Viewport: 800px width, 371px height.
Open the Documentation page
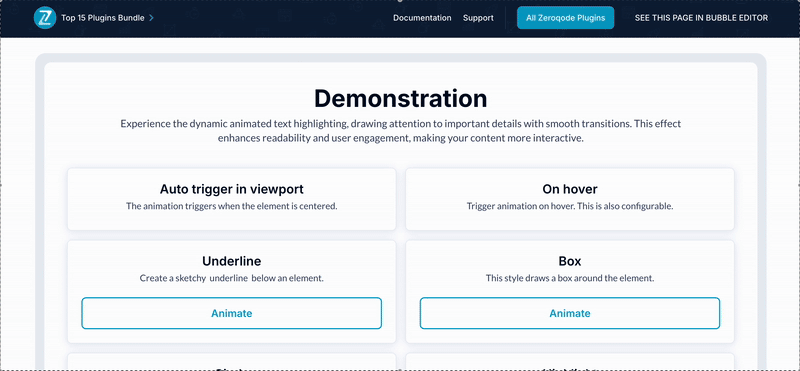[x=422, y=18]
